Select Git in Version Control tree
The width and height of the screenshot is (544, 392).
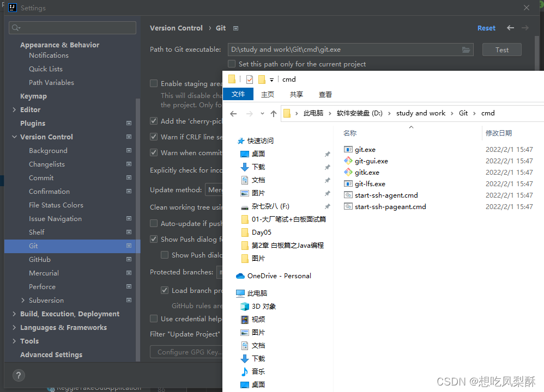pos(72,246)
